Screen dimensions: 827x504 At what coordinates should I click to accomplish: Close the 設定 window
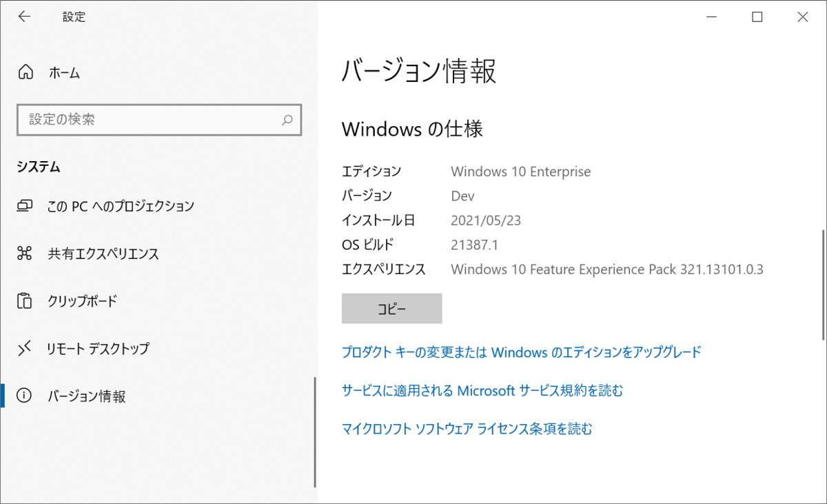click(803, 17)
